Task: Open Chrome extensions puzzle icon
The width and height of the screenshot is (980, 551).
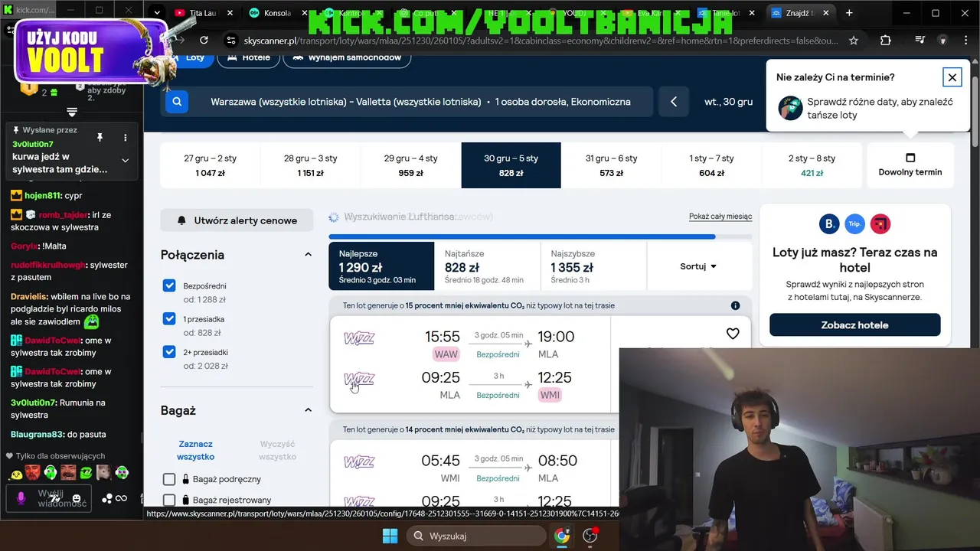Action: point(886,40)
